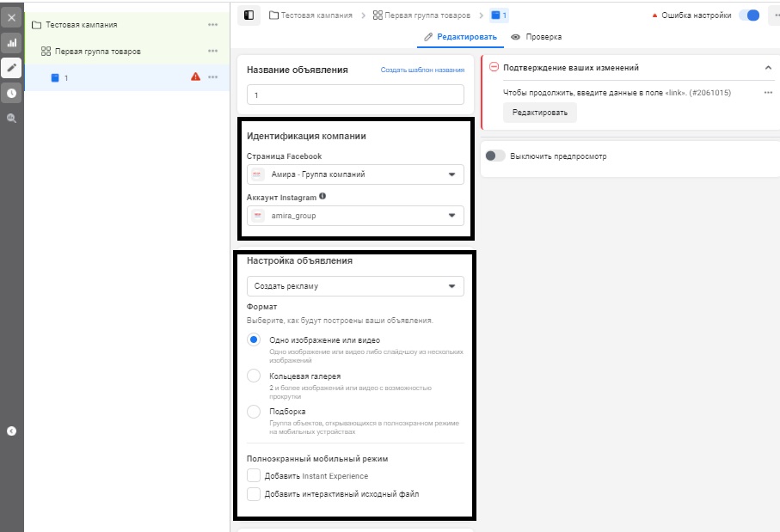780x532 pixels.
Task: Click the red error icon in Подтверждение ваших изменений
Action: click(494, 67)
